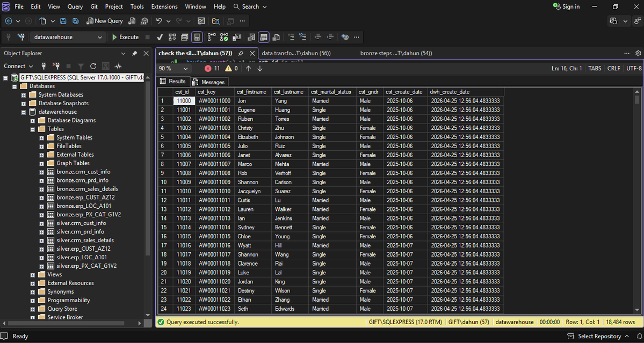Click the Undo icon
This screenshot has height=343, width=644.
click(x=159, y=21)
